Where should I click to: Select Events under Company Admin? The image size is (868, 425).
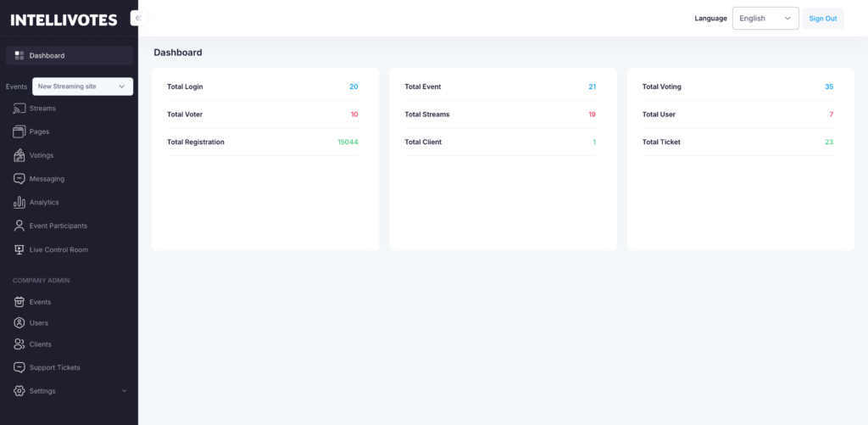click(x=40, y=302)
